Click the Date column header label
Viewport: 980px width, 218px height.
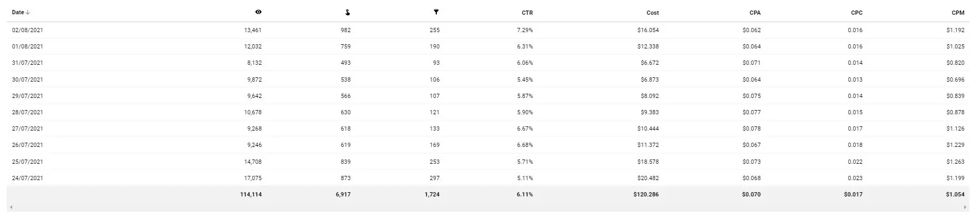(x=18, y=13)
